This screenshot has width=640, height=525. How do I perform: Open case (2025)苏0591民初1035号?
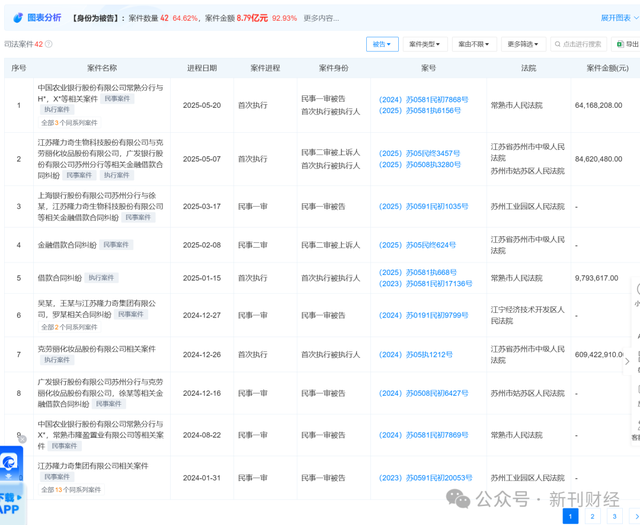point(423,207)
